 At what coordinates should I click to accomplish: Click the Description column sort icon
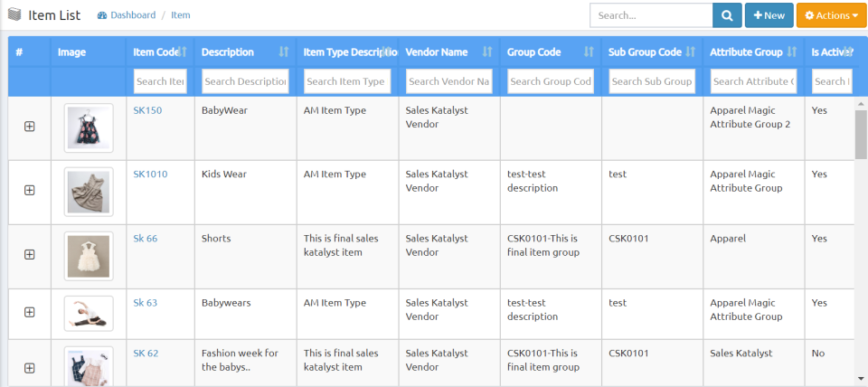pos(283,52)
